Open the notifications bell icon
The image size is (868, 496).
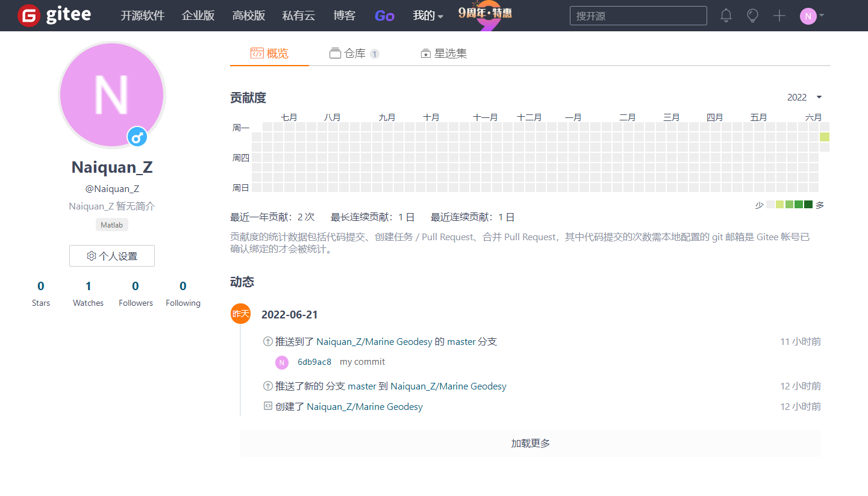726,16
